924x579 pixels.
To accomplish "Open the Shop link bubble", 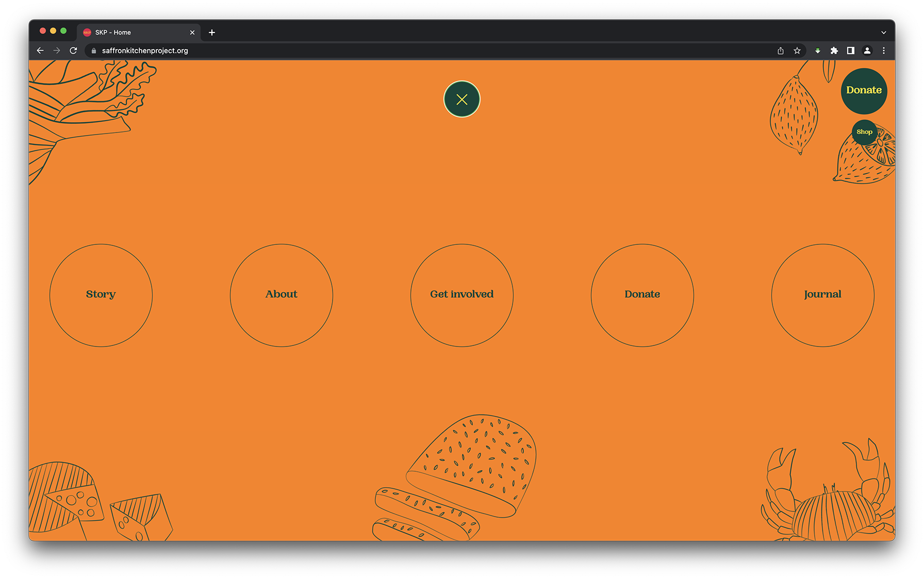I will tap(864, 132).
